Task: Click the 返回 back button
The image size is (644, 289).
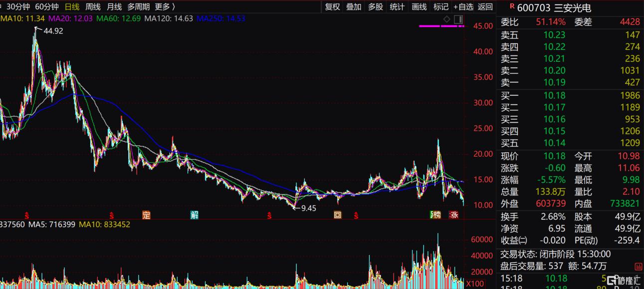Action: 485,6
